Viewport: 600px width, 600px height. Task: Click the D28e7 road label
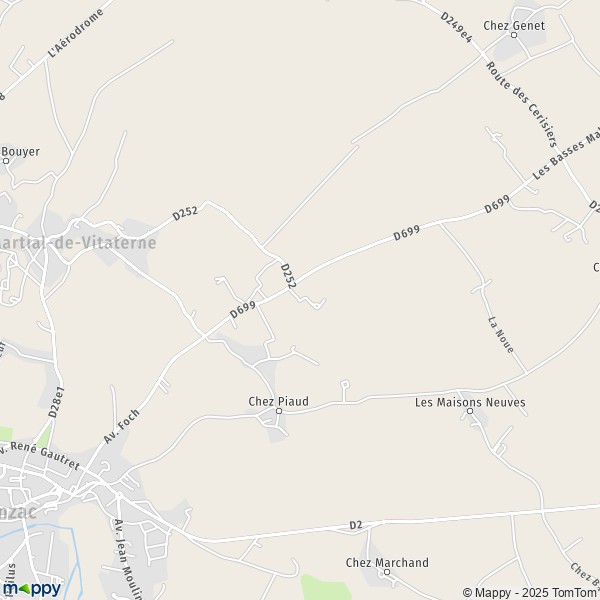(x=56, y=403)
